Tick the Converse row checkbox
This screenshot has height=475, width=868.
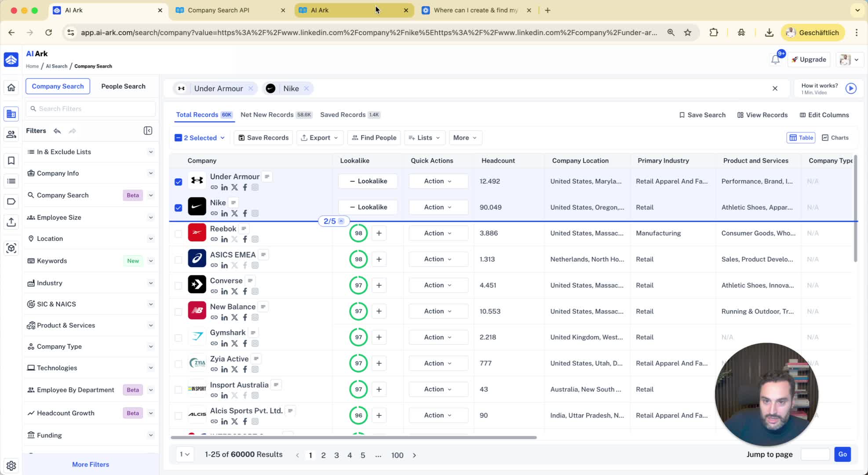[178, 285]
